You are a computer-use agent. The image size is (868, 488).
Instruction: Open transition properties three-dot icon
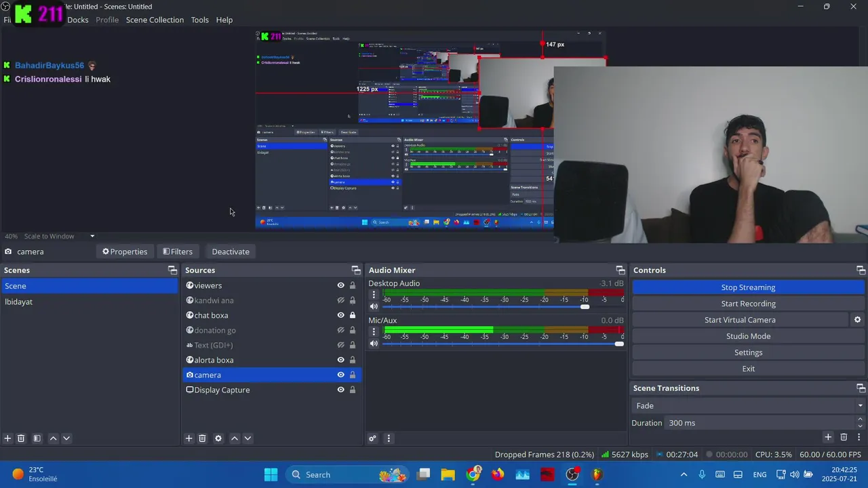point(859,438)
